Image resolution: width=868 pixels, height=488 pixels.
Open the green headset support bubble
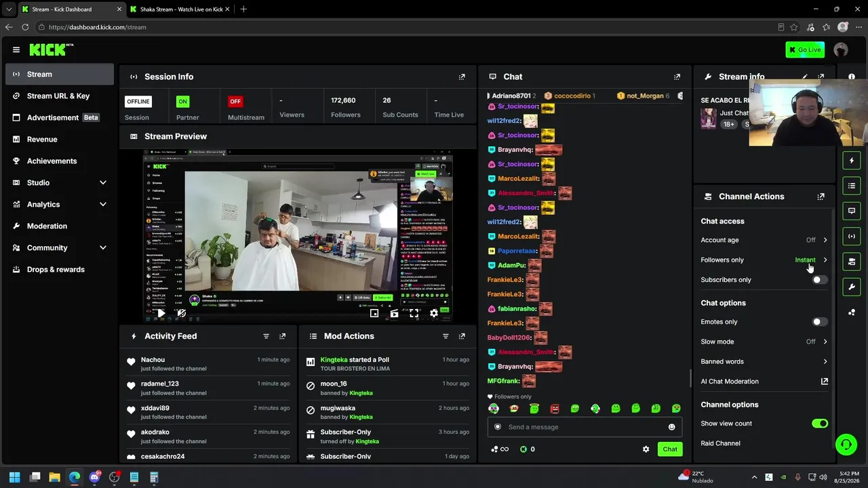(x=846, y=445)
